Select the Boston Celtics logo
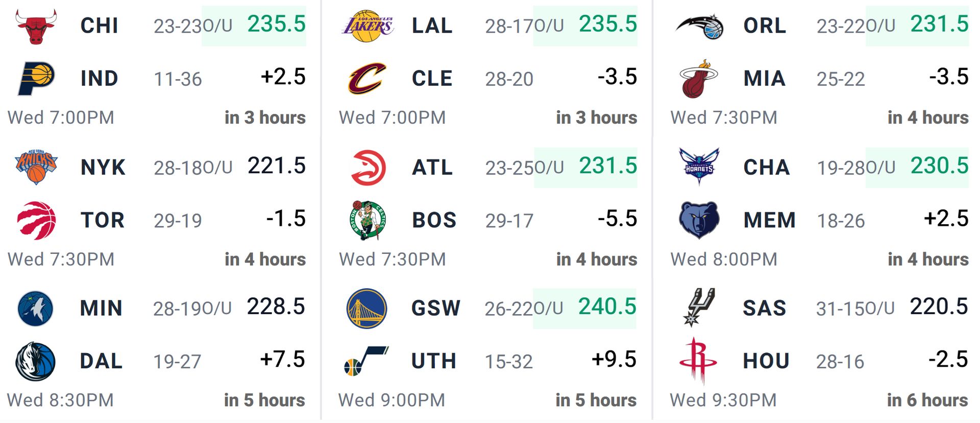 click(367, 221)
